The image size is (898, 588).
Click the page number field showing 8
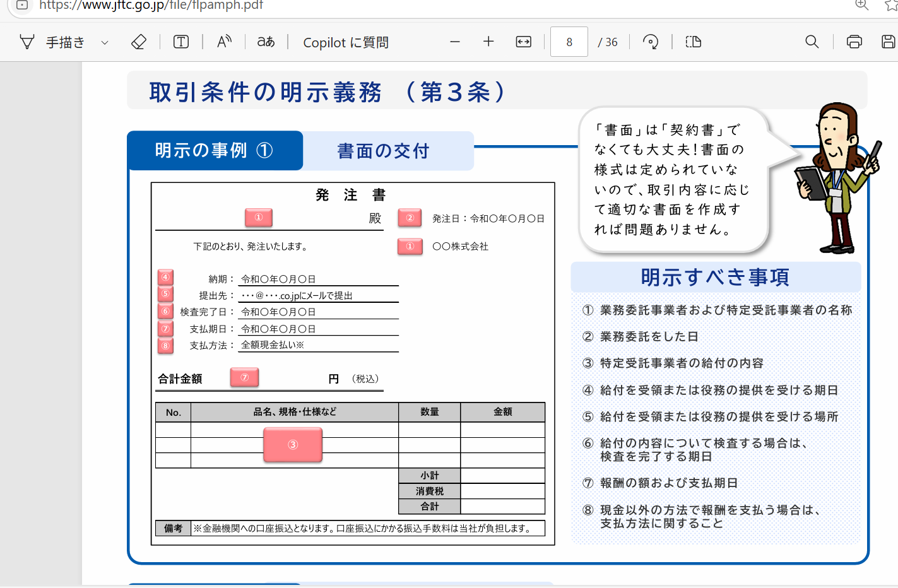[x=569, y=42]
